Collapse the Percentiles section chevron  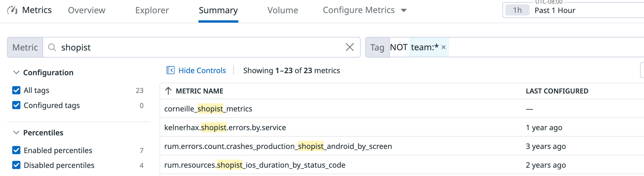[x=16, y=133]
